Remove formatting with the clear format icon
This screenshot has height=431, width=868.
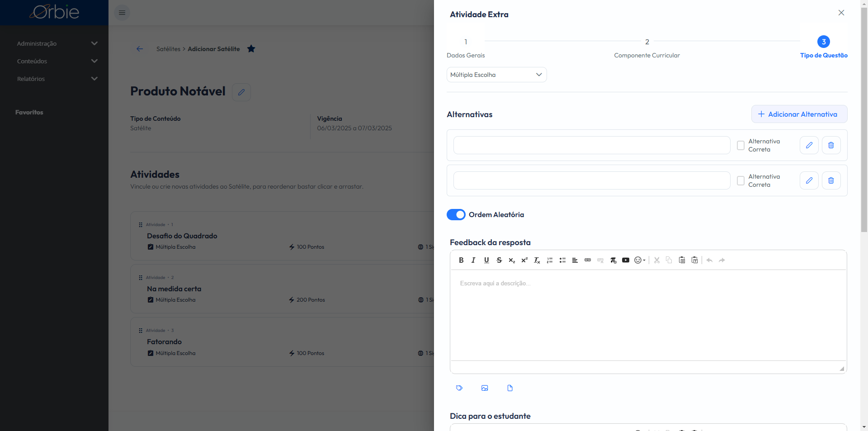[x=537, y=260]
